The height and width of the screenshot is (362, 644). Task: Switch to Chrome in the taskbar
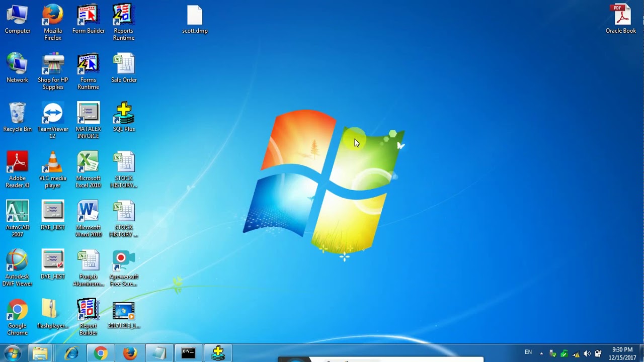pyautogui.click(x=101, y=353)
